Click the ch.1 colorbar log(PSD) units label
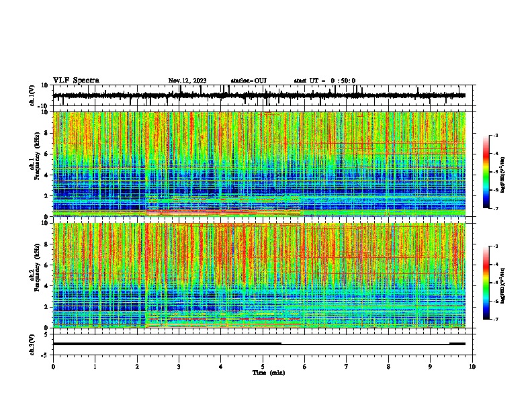This screenshot has width=532, height=411. point(503,175)
